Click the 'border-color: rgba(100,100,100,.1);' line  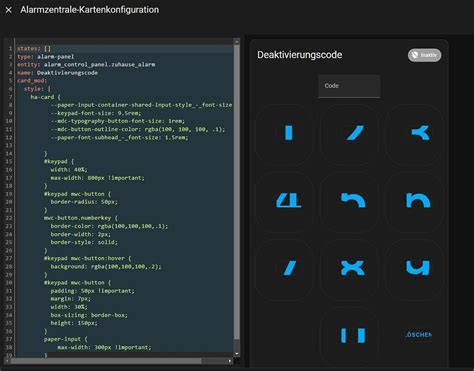[x=109, y=226]
